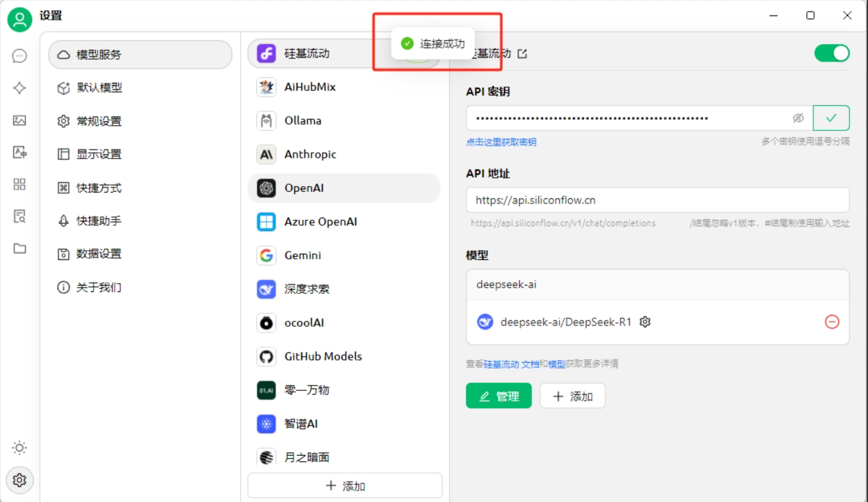868x502 pixels.
Task: Toggle the 硅基流动 provider enable switch
Action: click(x=832, y=53)
